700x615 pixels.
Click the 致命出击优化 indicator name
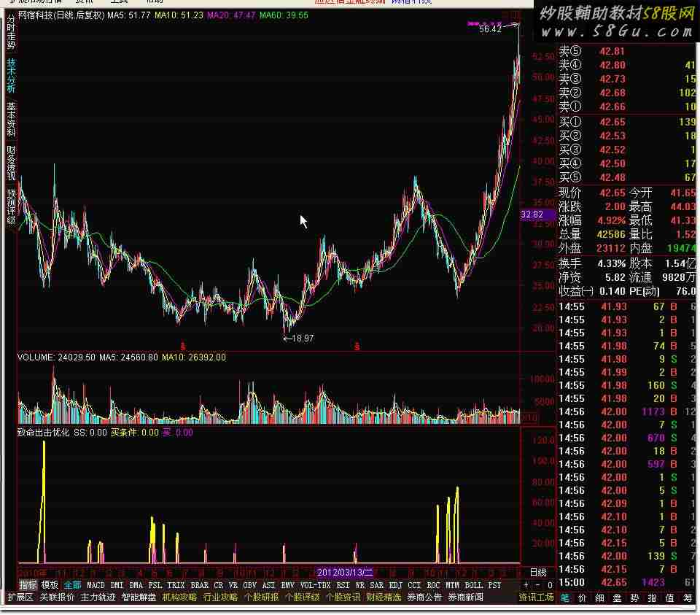(43, 433)
